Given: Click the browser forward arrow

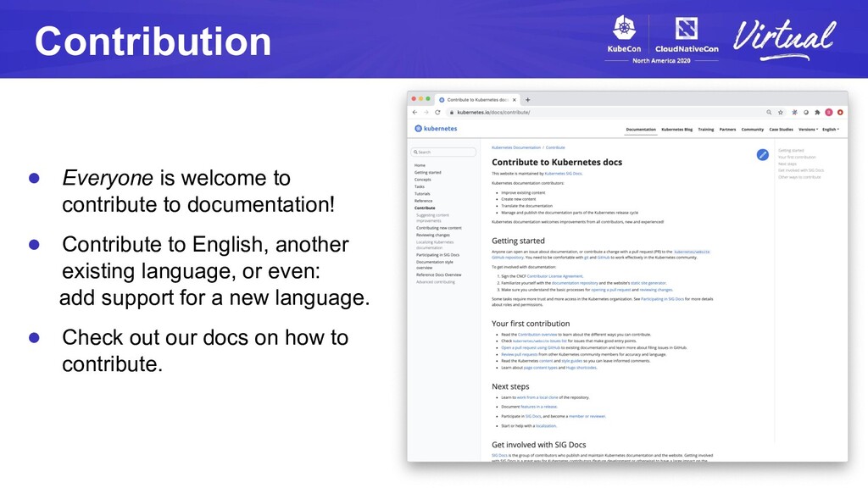Looking at the screenshot, I should click(x=426, y=113).
